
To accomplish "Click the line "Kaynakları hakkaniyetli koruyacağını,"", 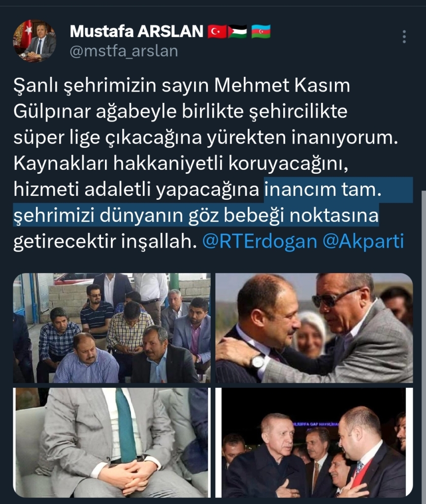I will point(181,163).
